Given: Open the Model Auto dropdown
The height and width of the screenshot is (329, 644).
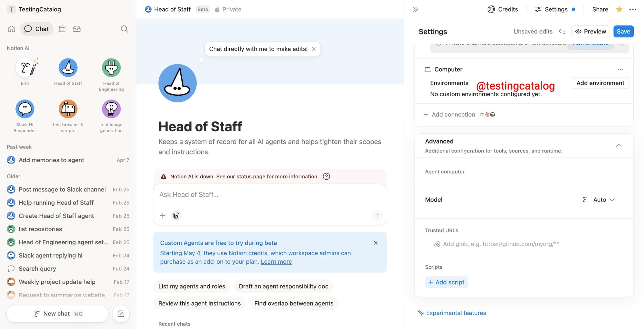Looking at the screenshot, I should pyautogui.click(x=599, y=200).
